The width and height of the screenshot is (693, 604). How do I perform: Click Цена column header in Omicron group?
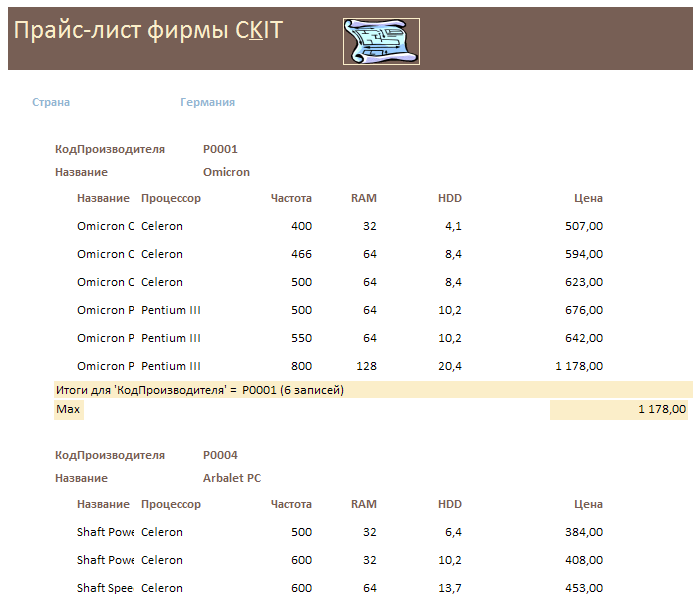point(588,198)
